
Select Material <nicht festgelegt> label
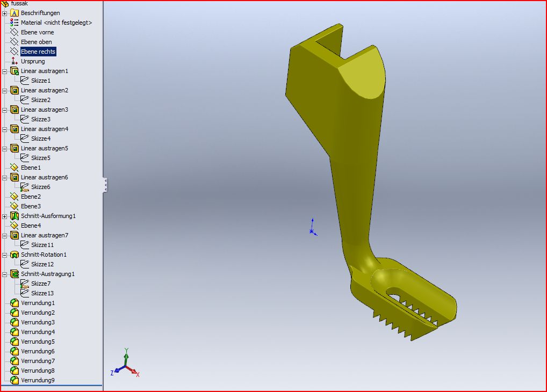(x=56, y=23)
